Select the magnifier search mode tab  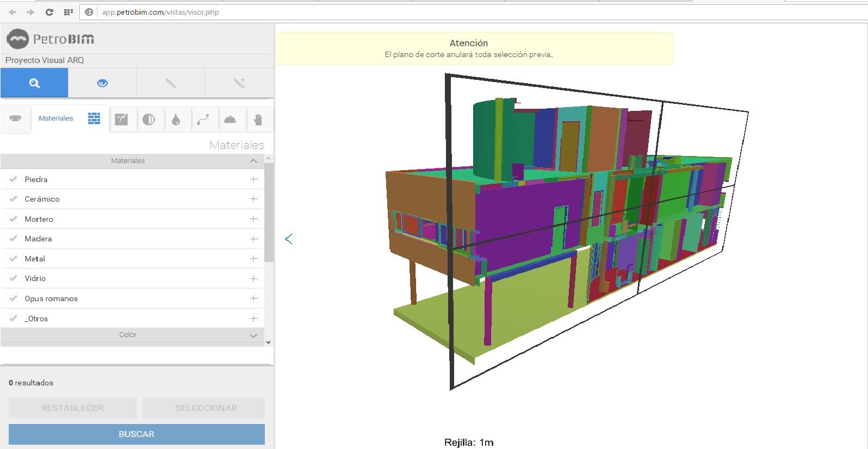[34, 83]
